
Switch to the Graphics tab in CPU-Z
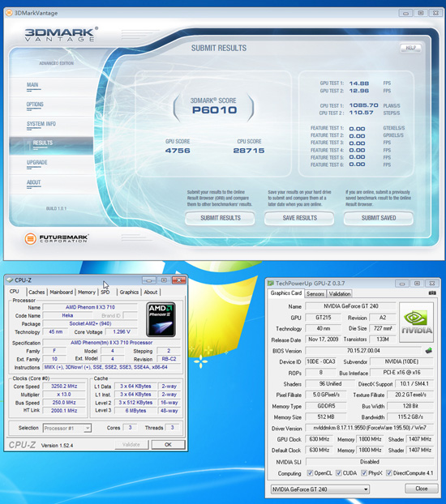coord(129,292)
